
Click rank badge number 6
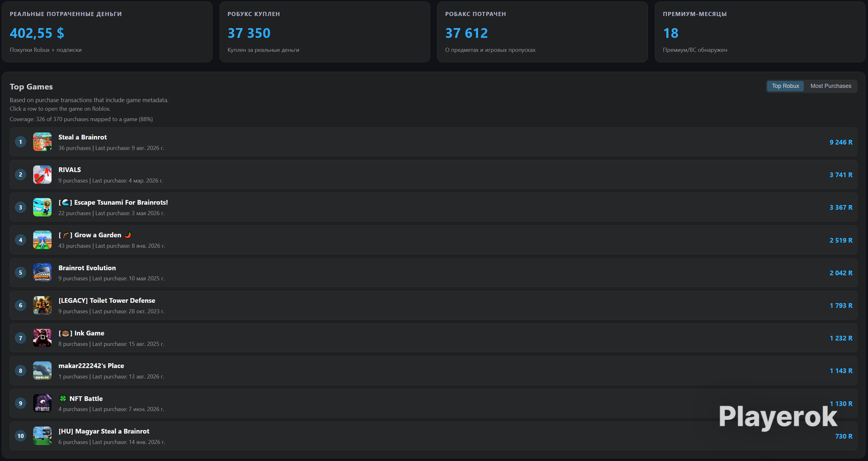tap(20, 305)
